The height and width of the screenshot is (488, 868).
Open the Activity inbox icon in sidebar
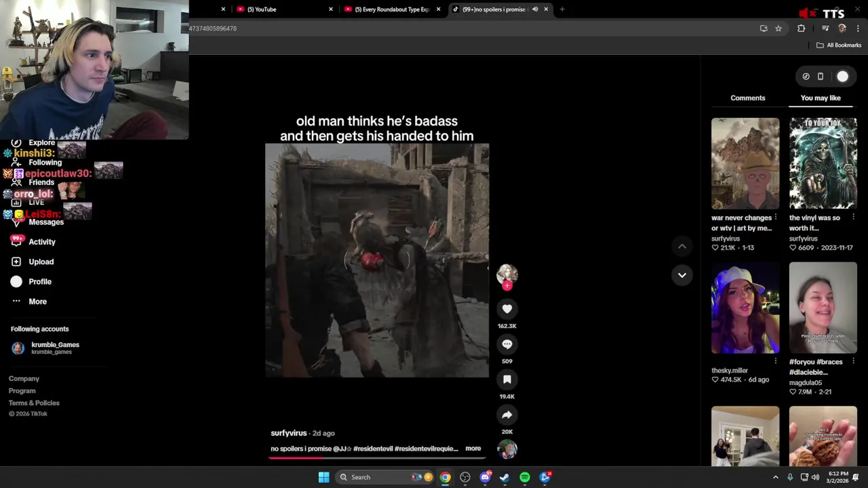(x=17, y=241)
